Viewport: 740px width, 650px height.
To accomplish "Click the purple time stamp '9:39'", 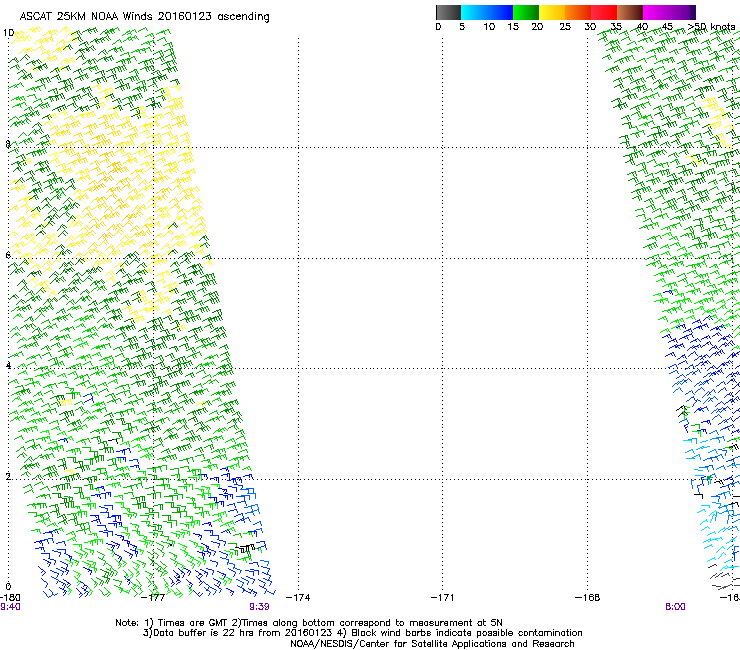I will [260, 607].
